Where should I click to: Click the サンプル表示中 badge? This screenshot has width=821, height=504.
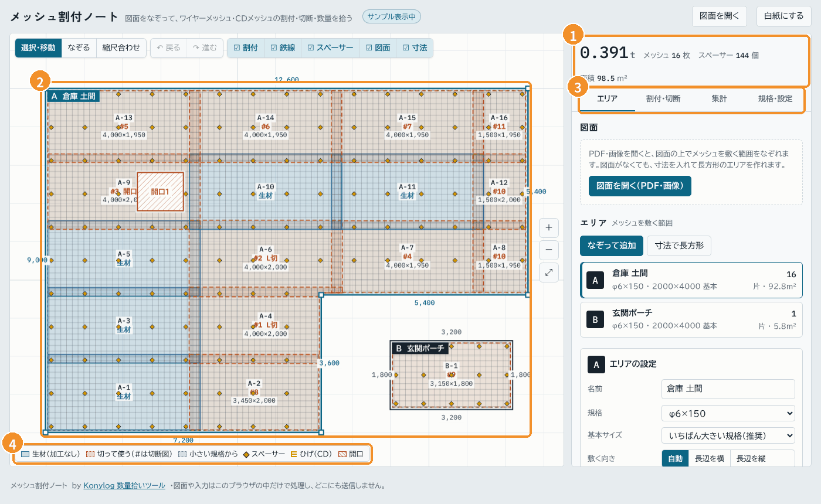[392, 16]
